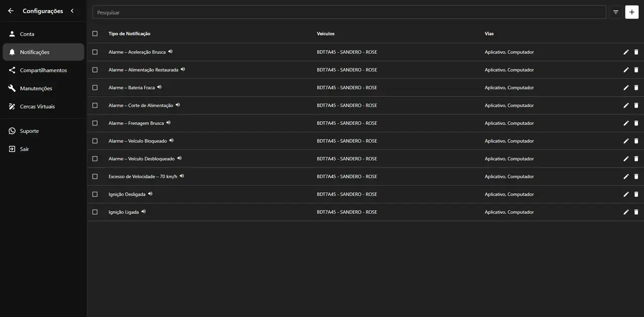Edit the Aceleração Brusca notification

pos(626,52)
